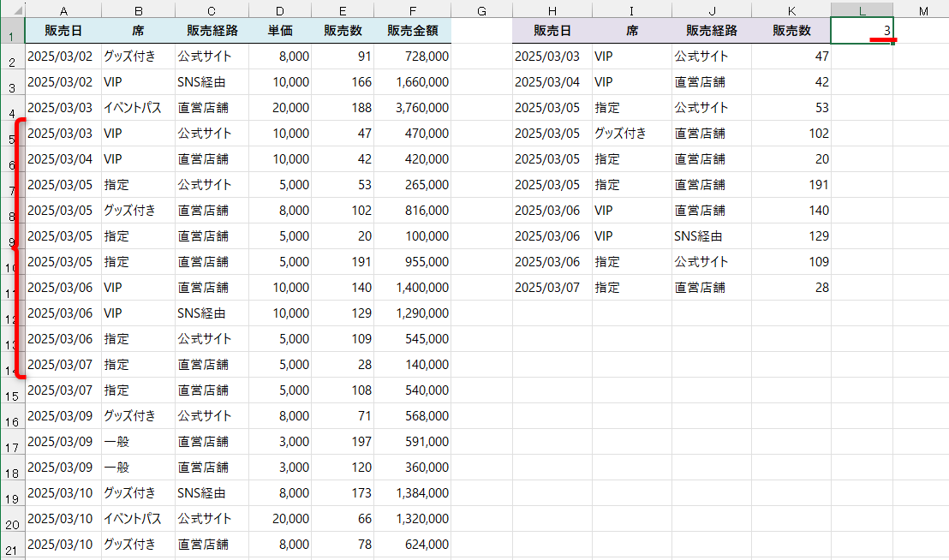Click unit price 20,000 in row 4
The image size is (949, 560).
280,108
